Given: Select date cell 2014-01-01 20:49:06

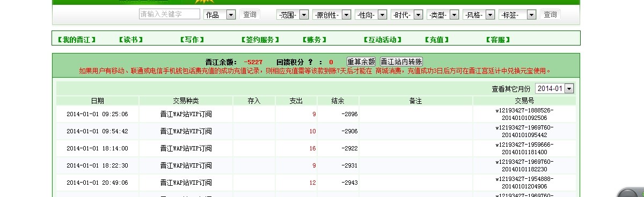Looking at the screenshot, I should tap(97, 183).
